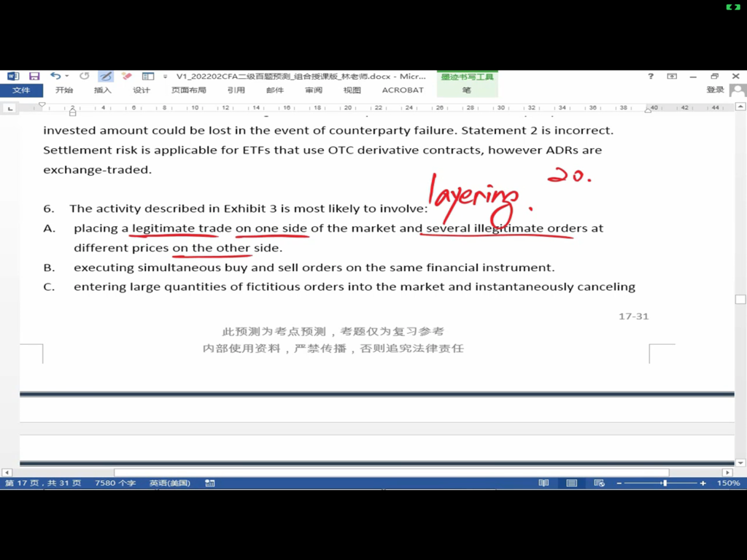The height and width of the screenshot is (560, 747).
Task: Click footer text '此预测为考点预测'
Action: tap(274, 332)
